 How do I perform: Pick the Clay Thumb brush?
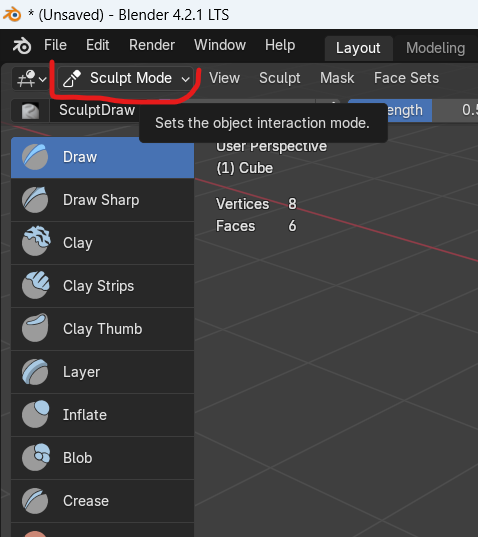pos(102,329)
